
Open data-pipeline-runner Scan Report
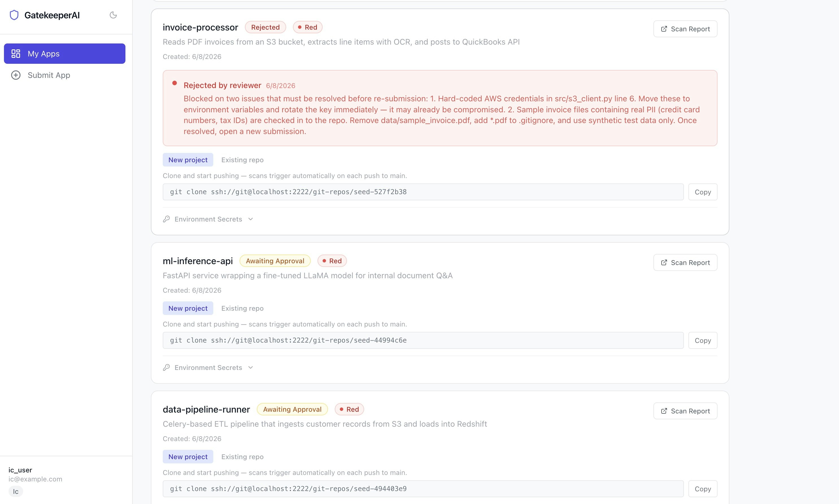(685, 411)
